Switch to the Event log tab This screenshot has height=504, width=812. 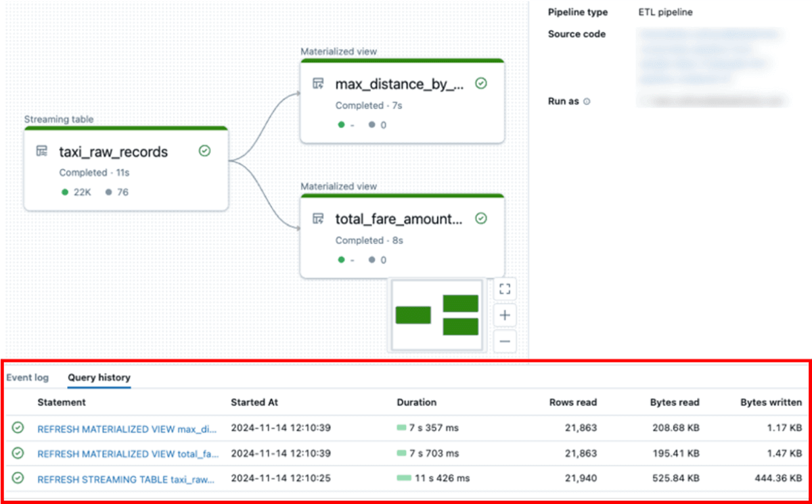[x=28, y=377]
